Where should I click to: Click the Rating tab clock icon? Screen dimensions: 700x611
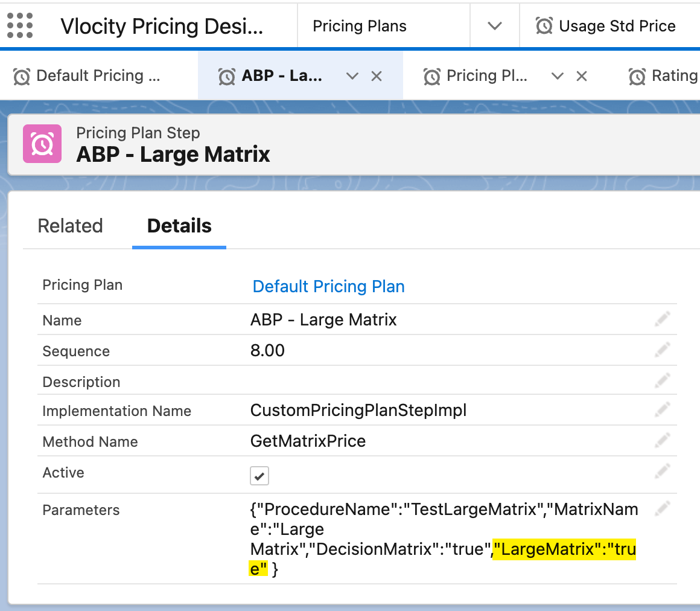point(637,76)
